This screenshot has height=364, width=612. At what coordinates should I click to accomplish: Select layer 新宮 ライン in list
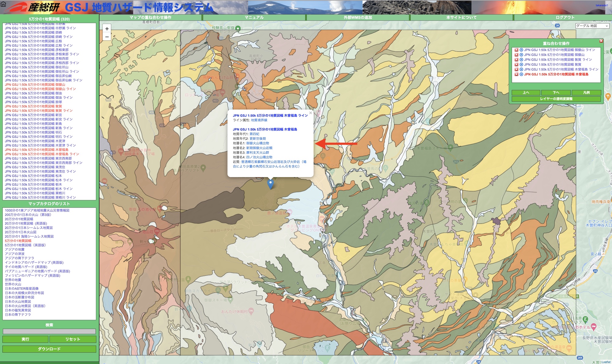coord(39,119)
